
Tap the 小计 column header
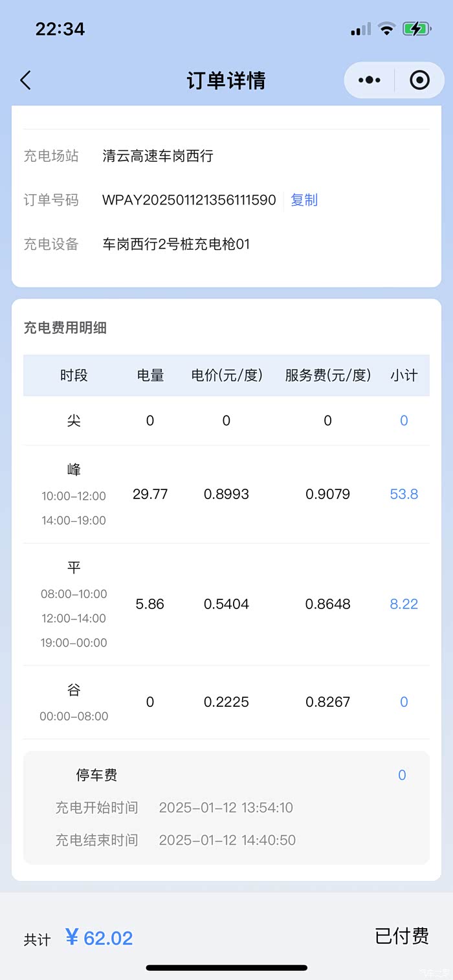coord(404,375)
